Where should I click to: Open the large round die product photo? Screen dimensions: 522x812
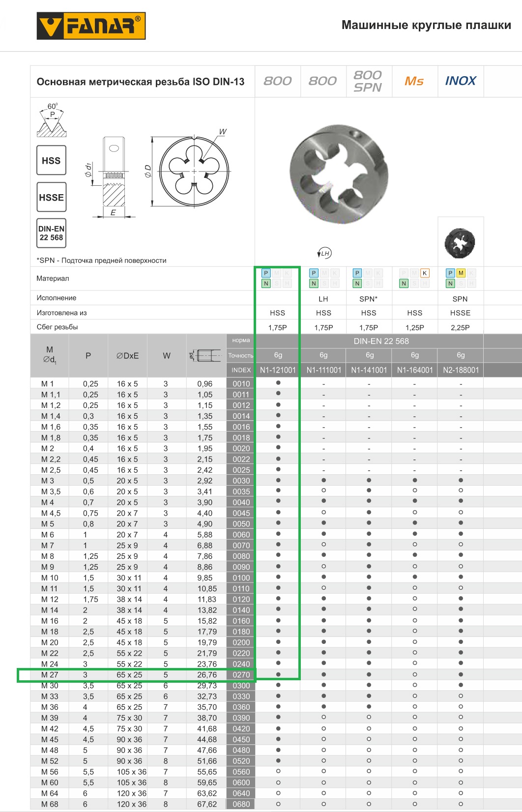pyautogui.click(x=339, y=174)
